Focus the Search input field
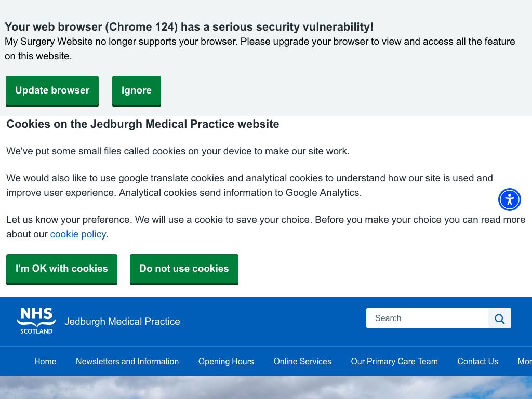Image resolution: width=532 pixels, height=399 pixels. pos(427,318)
